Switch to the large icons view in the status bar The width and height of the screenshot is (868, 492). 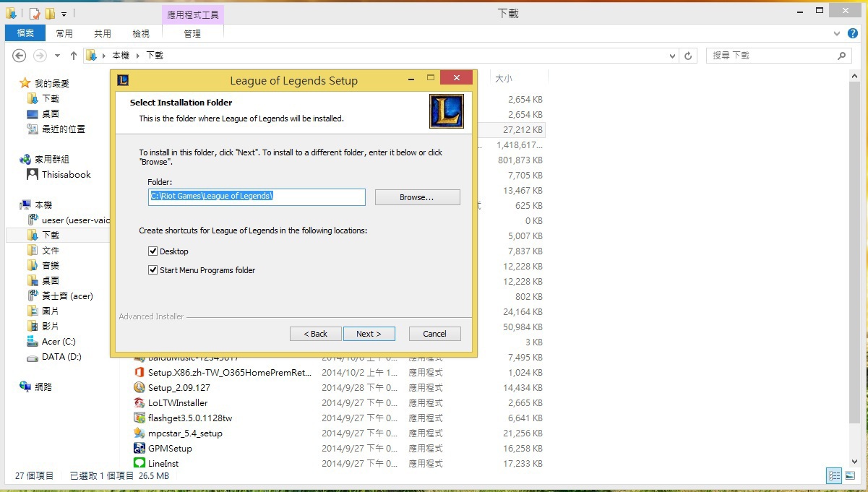[x=851, y=475]
